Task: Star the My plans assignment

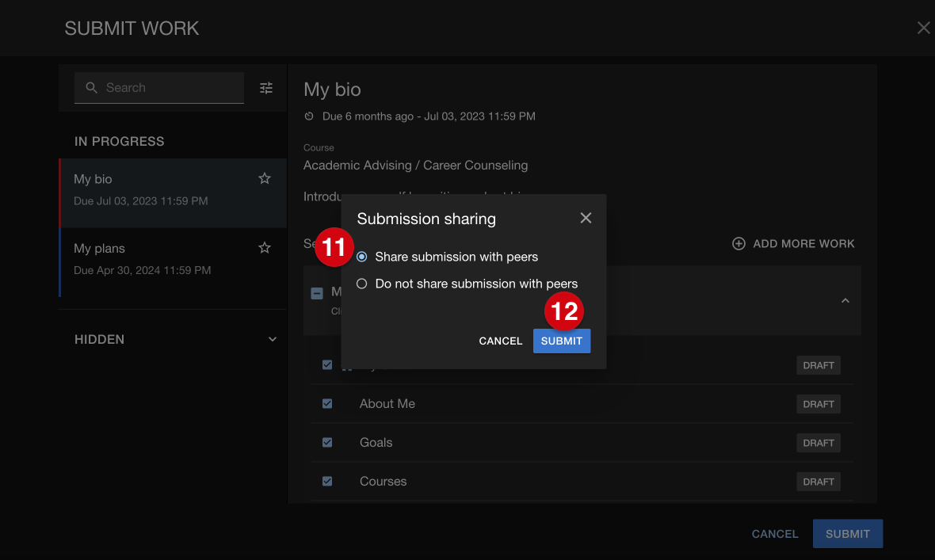Action: pyautogui.click(x=264, y=247)
